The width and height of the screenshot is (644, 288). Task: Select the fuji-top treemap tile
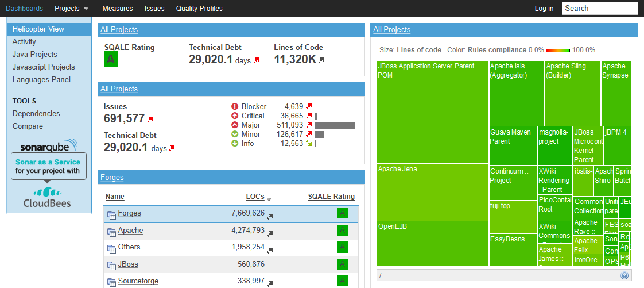pyautogui.click(x=513, y=217)
